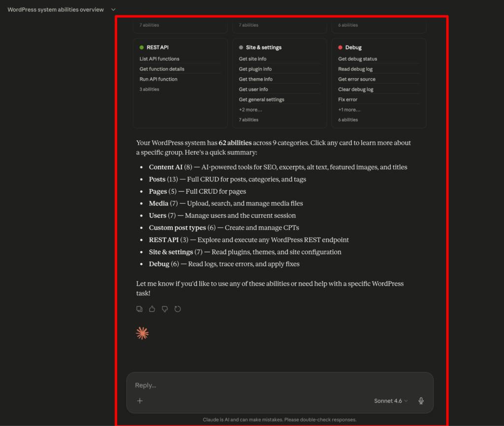Open the Site & settings card heading
The height and width of the screenshot is (426, 504).
click(x=264, y=47)
